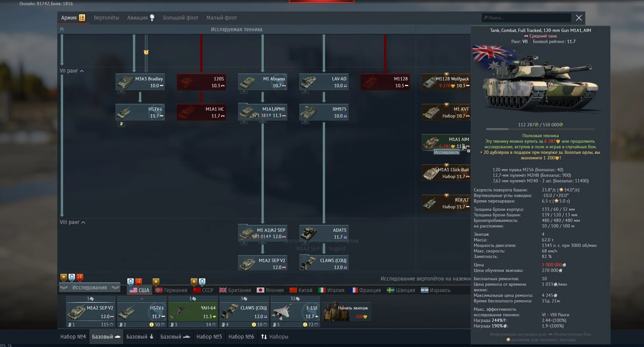Click the gold star badge above Исследования

pos(64,277)
